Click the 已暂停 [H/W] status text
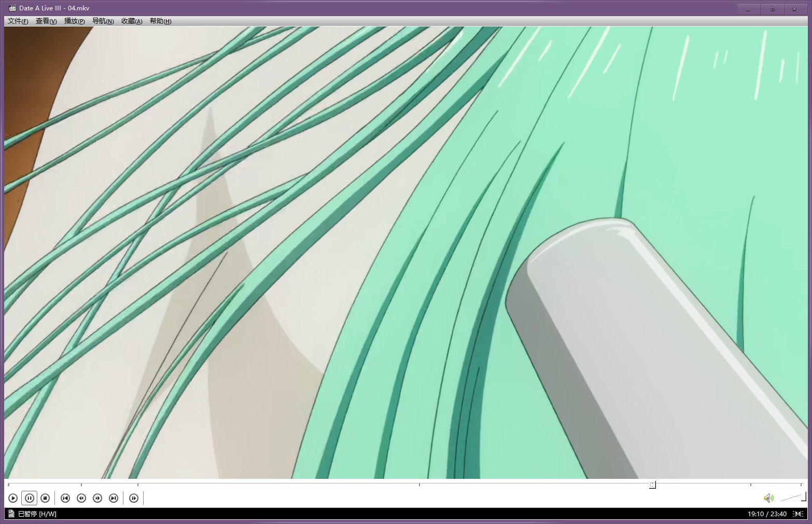812x524 pixels. coord(37,514)
